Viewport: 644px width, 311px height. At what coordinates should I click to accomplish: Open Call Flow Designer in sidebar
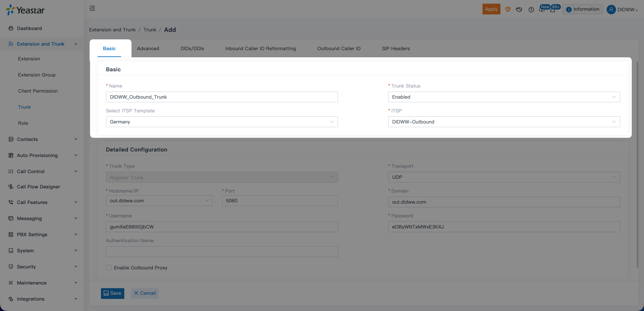[38, 187]
